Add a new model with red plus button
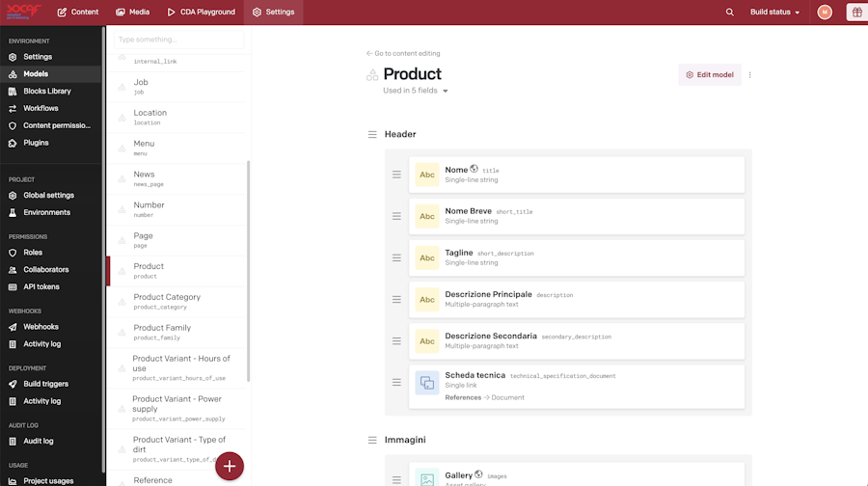868x486 pixels. pyautogui.click(x=230, y=466)
